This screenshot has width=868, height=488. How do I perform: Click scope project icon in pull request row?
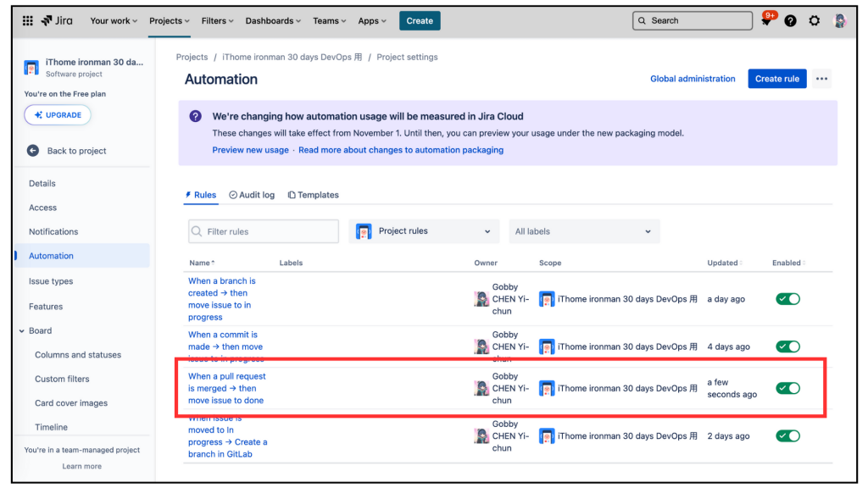tap(547, 388)
